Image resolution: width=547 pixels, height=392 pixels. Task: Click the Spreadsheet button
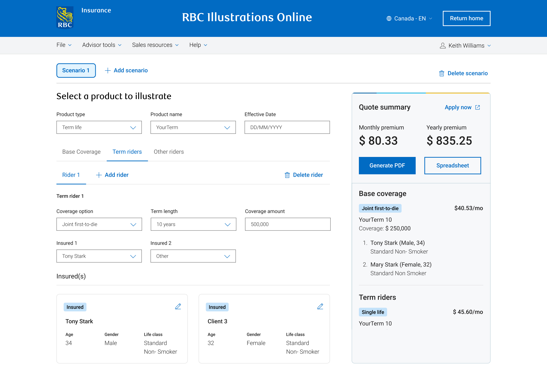(452, 166)
